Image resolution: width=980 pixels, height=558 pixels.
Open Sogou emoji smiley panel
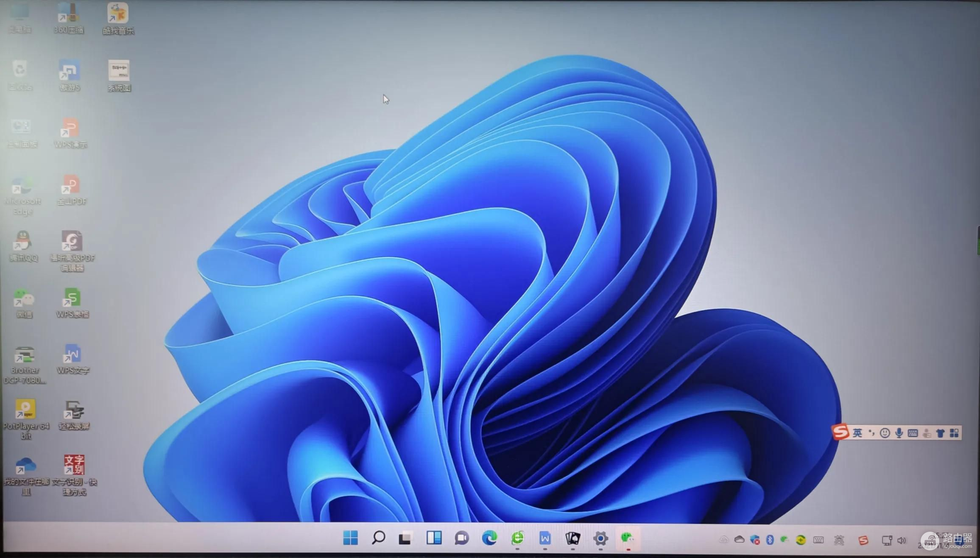885,433
